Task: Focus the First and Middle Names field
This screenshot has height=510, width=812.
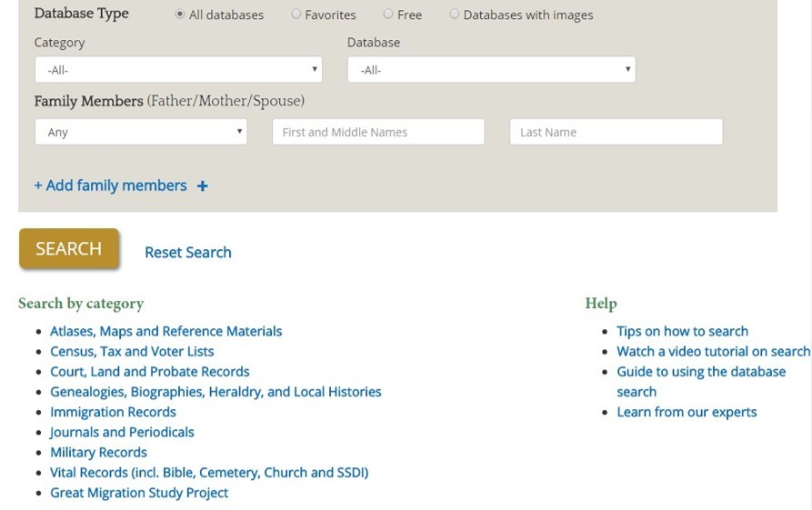Action: pyautogui.click(x=378, y=132)
